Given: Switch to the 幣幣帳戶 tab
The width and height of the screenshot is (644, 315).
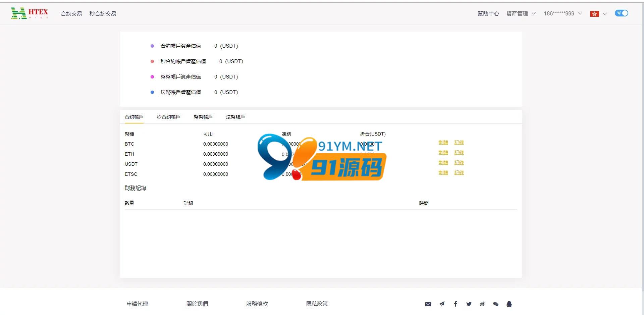Looking at the screenshot, I should 203,117.
